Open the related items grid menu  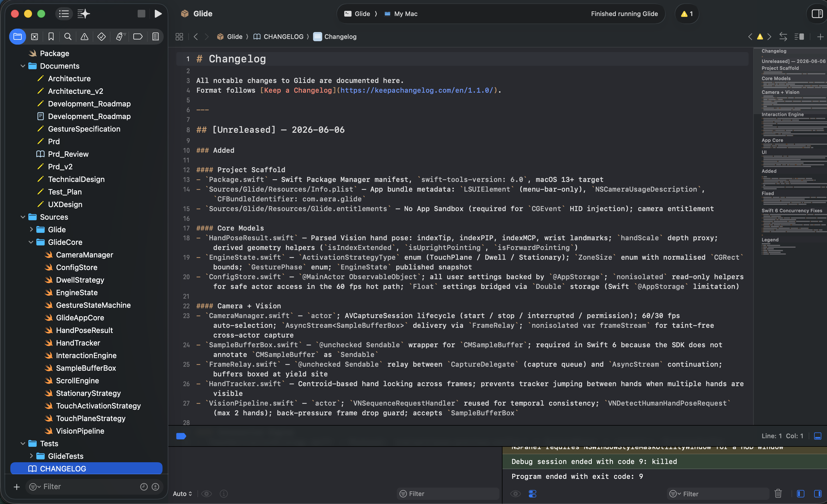coord(179,37)
